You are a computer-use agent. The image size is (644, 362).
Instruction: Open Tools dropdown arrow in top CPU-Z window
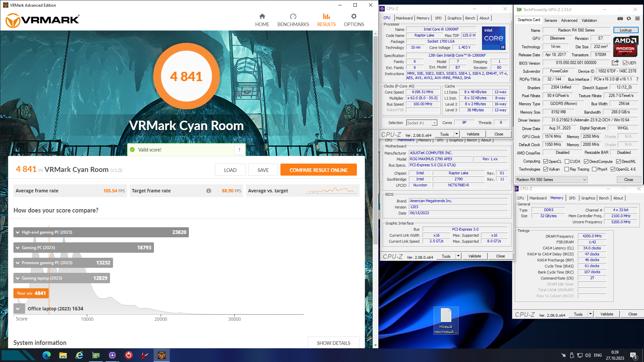tap(457, 134)
